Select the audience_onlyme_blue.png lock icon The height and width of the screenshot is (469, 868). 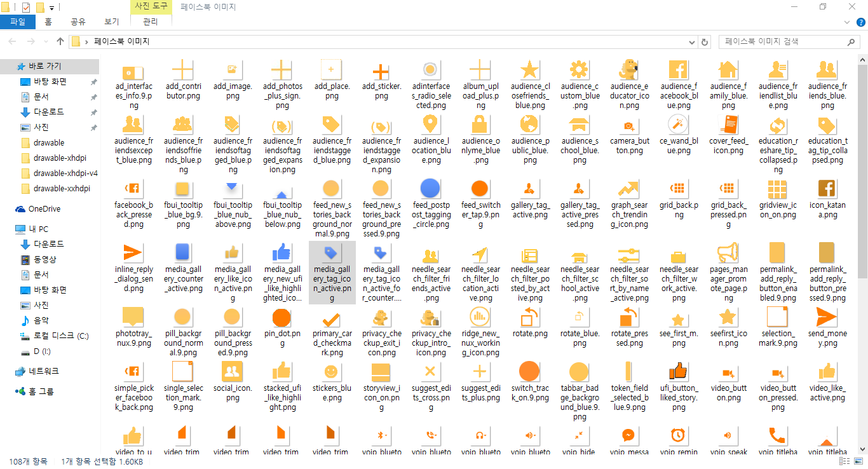pos(480,125)
